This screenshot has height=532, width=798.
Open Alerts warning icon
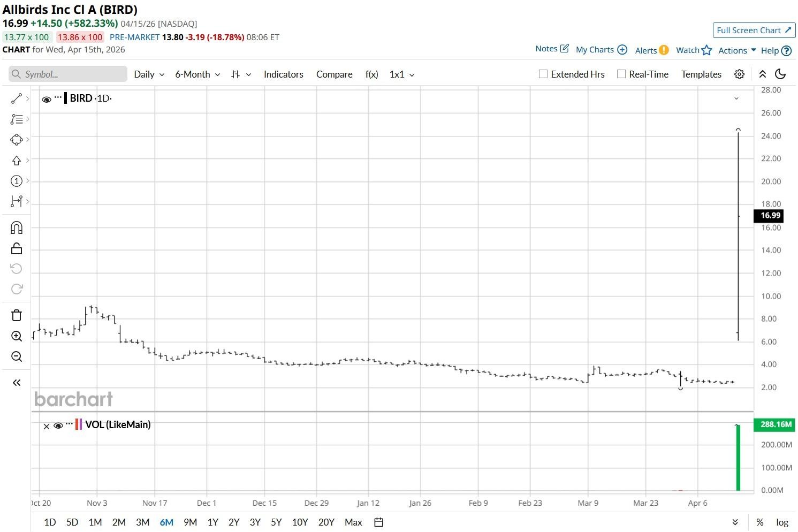point(664,50)
